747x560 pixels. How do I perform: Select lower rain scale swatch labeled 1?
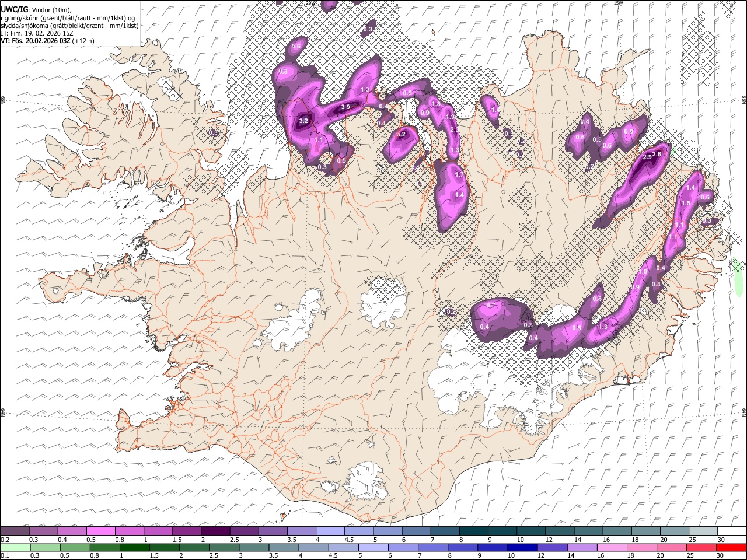coord(134,548)
